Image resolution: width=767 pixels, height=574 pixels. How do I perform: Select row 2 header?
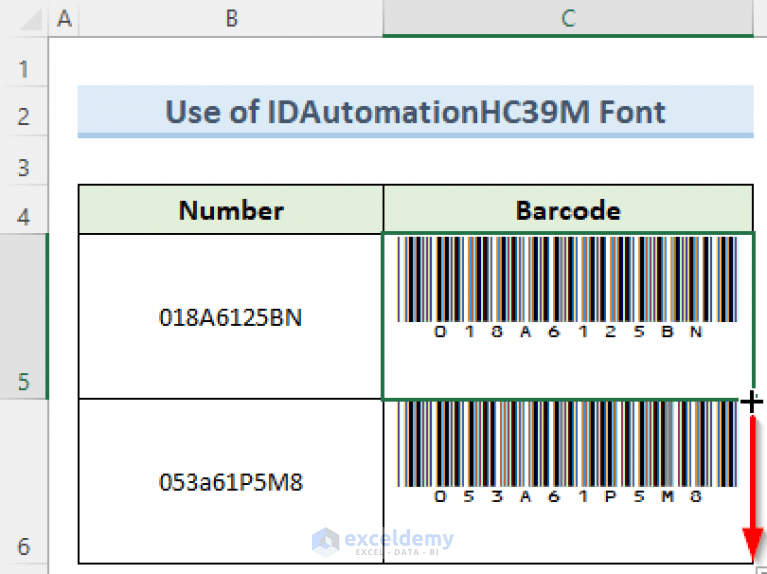tap(23, 112)
